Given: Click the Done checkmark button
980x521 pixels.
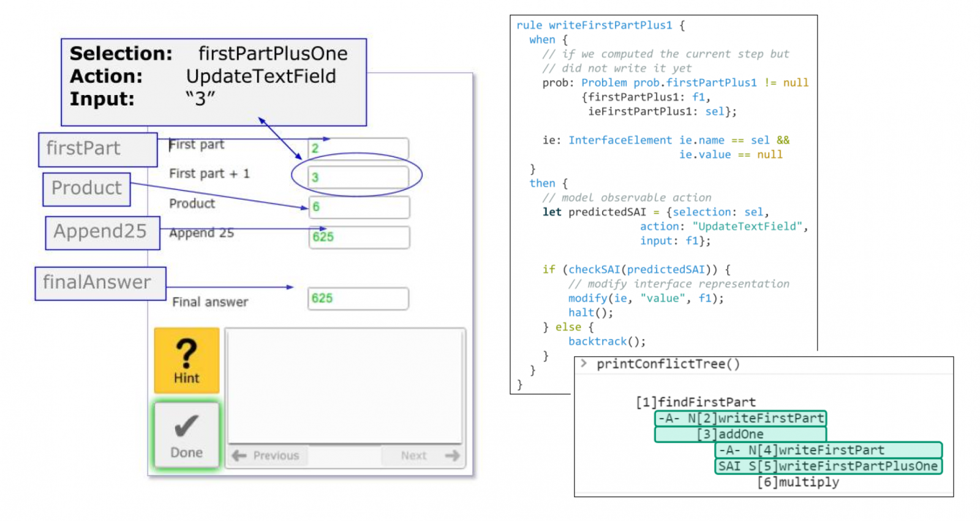Looking at the screenshot, I should click(187, 436).
